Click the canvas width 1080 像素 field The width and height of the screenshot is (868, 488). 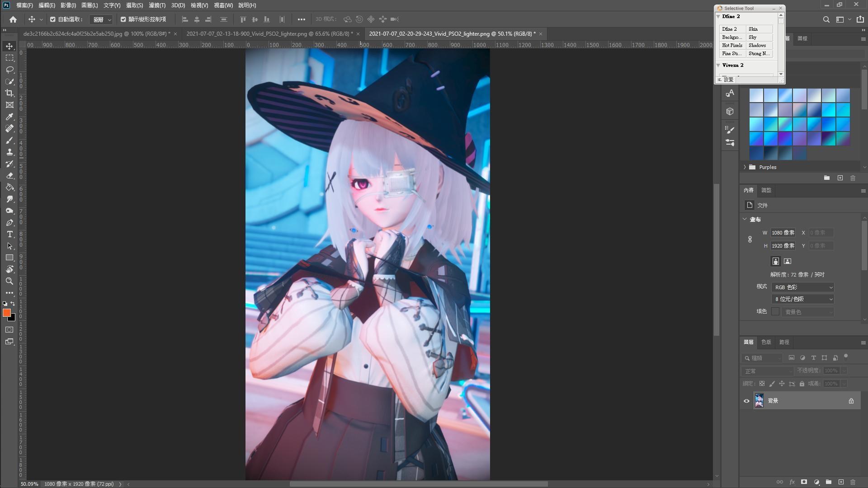pos(783,233)
